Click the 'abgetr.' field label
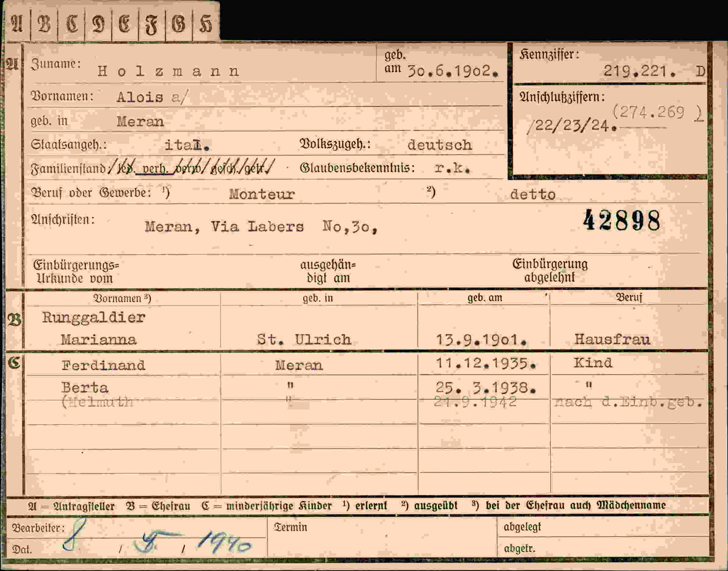Image resolution: width=728 pixels, height=571 pixels. tap(519, 549)
